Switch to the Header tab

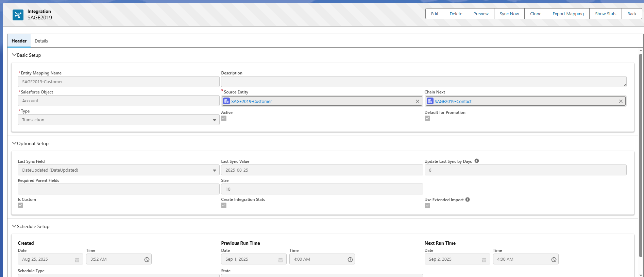(x=19, y=41)
